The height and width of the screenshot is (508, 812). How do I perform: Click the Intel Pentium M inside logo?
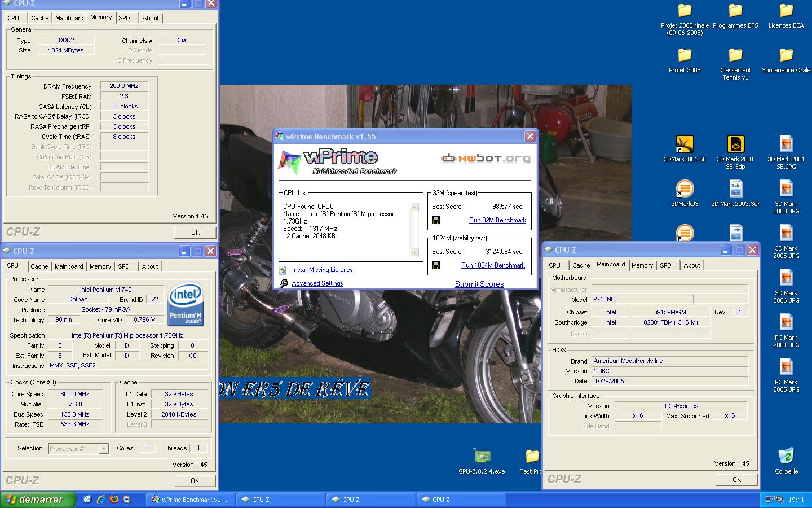(186, 305)
